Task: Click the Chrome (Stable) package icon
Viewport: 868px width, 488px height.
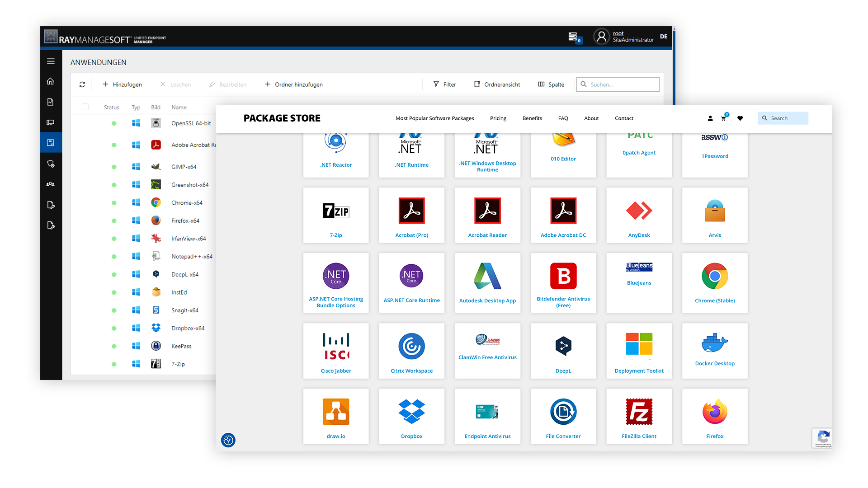Action: coord(715,276)
